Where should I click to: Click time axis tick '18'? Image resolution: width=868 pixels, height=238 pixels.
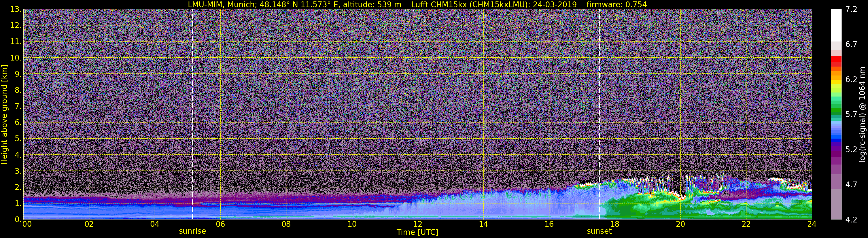coord(614,224)
